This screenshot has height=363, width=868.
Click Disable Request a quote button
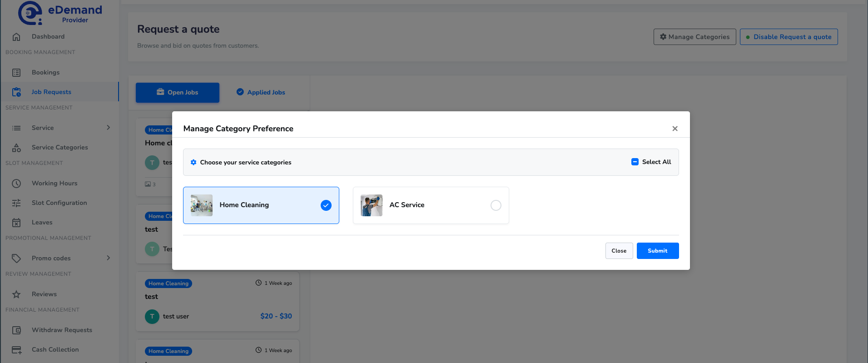[789, 37]
